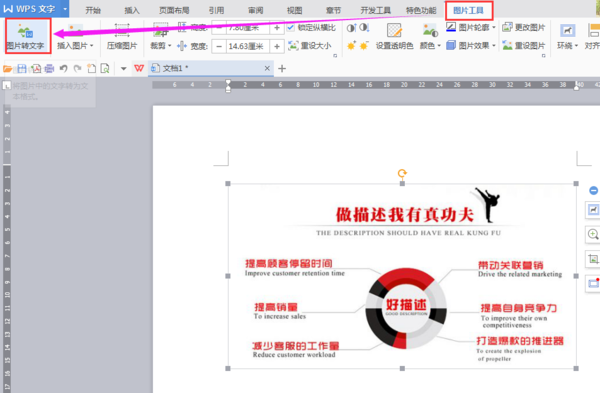
Task: Select the 压缩图片 compress picture icon
Action: [122, 30]
